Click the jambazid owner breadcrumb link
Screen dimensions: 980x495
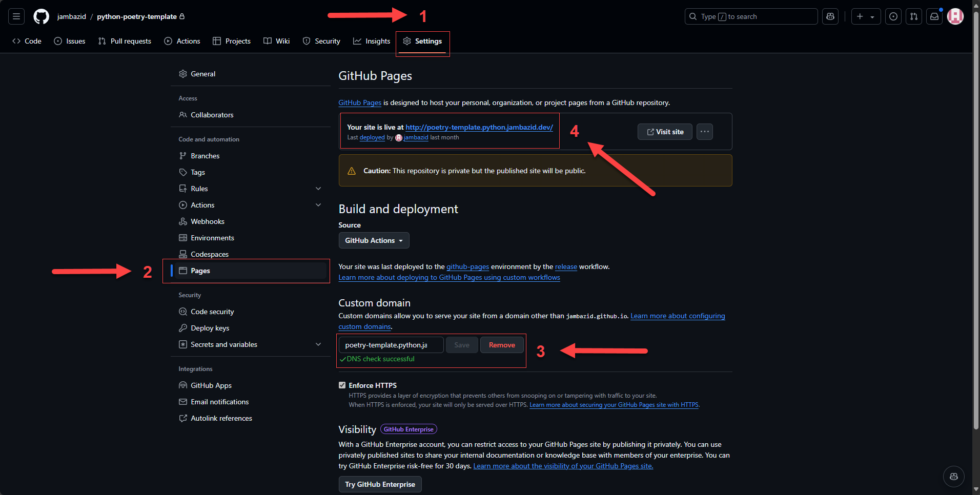(72, 16)
